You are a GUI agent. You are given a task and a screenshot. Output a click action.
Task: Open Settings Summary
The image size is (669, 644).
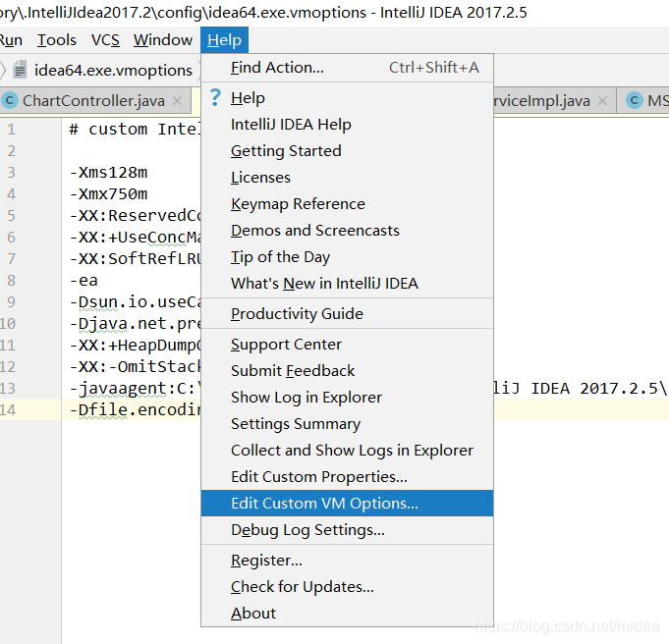(347, 423)
